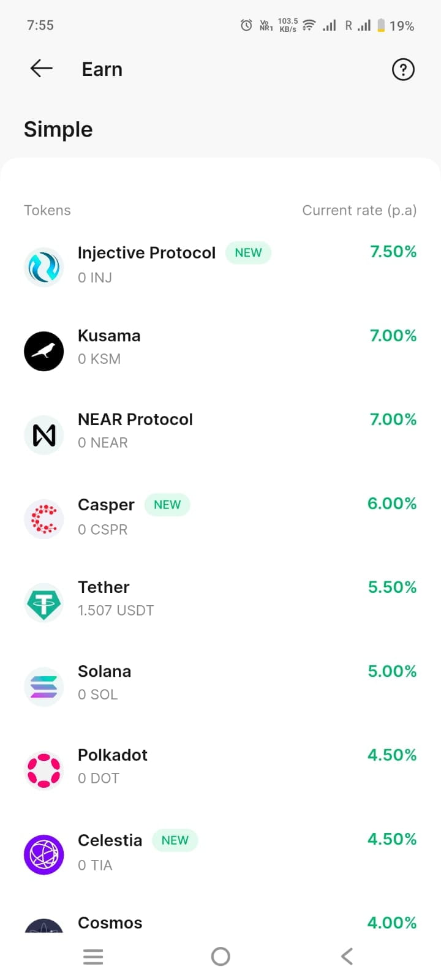
Task: Open Android recent apps menu button
Action: 93,957
